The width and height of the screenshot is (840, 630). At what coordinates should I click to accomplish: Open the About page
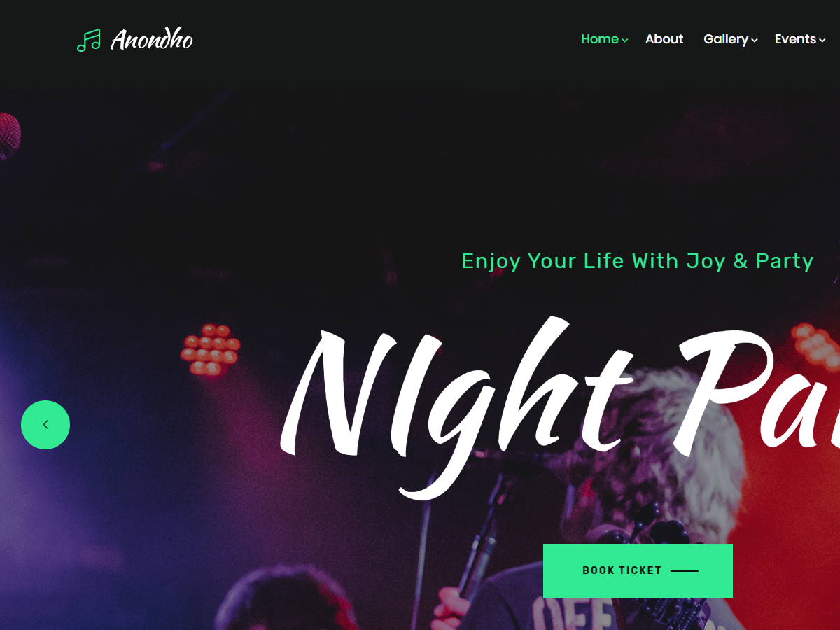pyautogui.click(x=664, y=39)
